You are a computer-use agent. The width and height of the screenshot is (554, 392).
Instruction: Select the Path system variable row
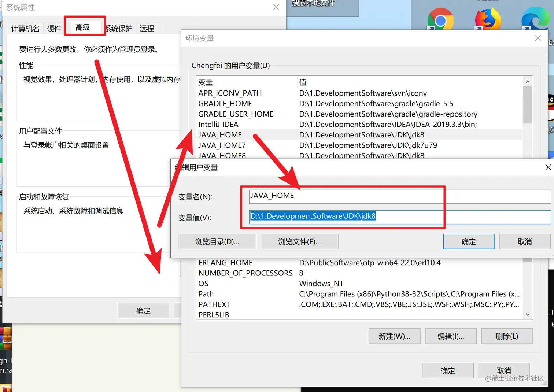(x=359, y=294)
